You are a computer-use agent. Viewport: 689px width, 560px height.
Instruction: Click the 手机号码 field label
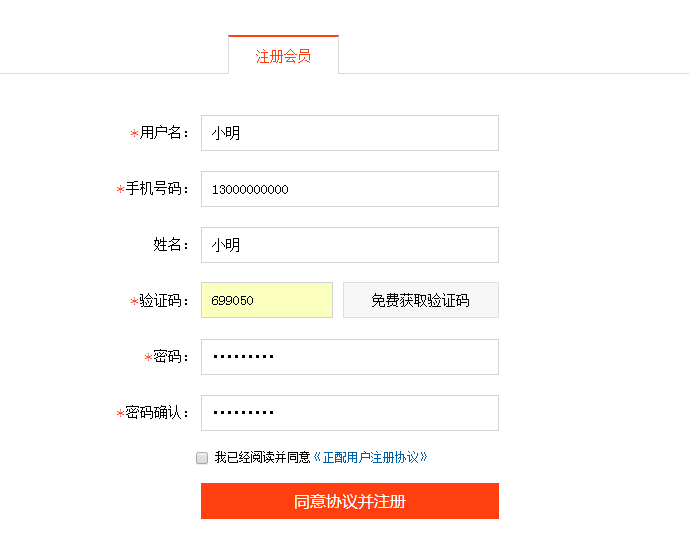point(157,189)
